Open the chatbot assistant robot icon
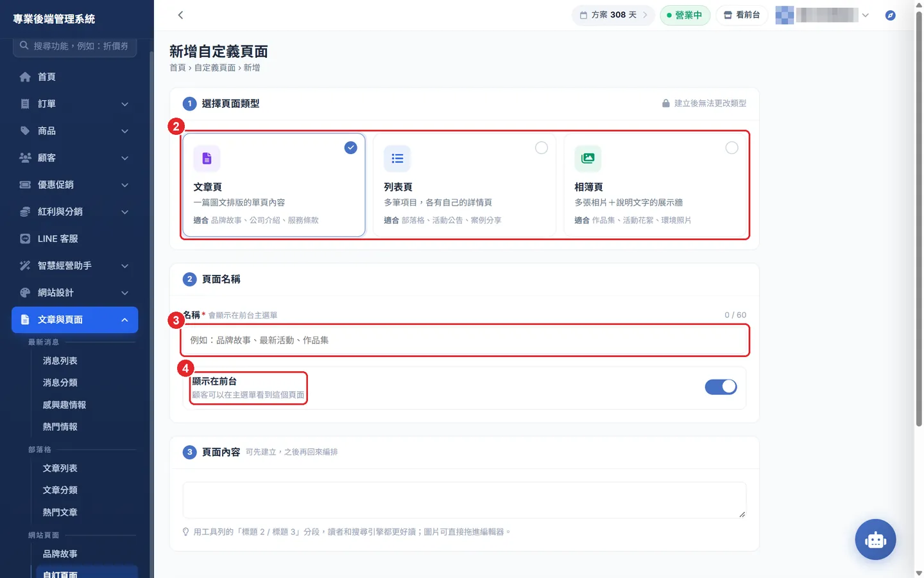924x578 pixels. pos(875,539)
